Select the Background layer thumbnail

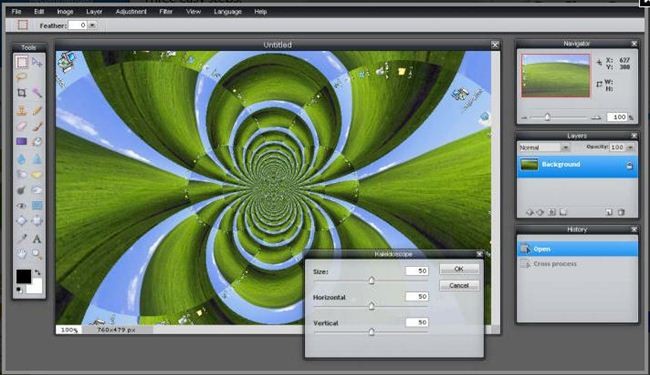pos(529,165)
